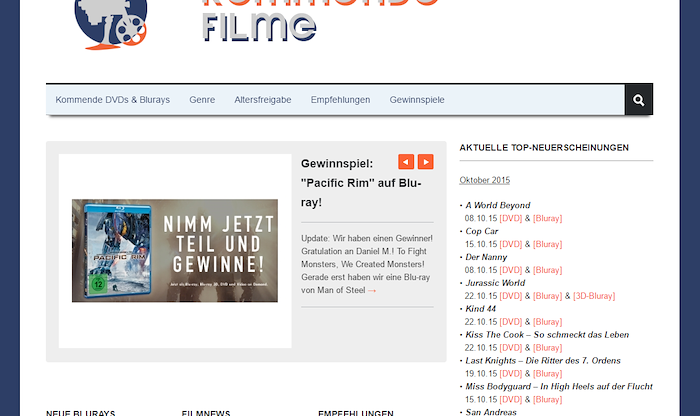This screenshot has width=700, height=416.
Task: Open the San Andreas title
Action: click(x=491, y=412)
